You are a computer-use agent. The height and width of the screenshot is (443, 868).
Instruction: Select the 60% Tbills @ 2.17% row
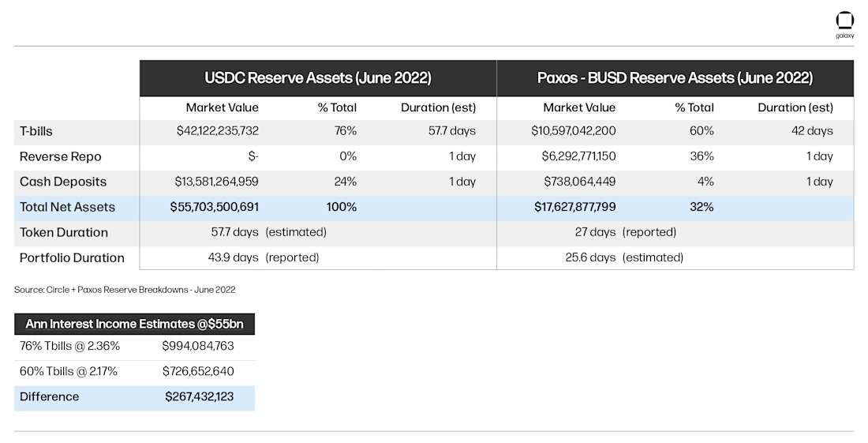coord(69,371)
